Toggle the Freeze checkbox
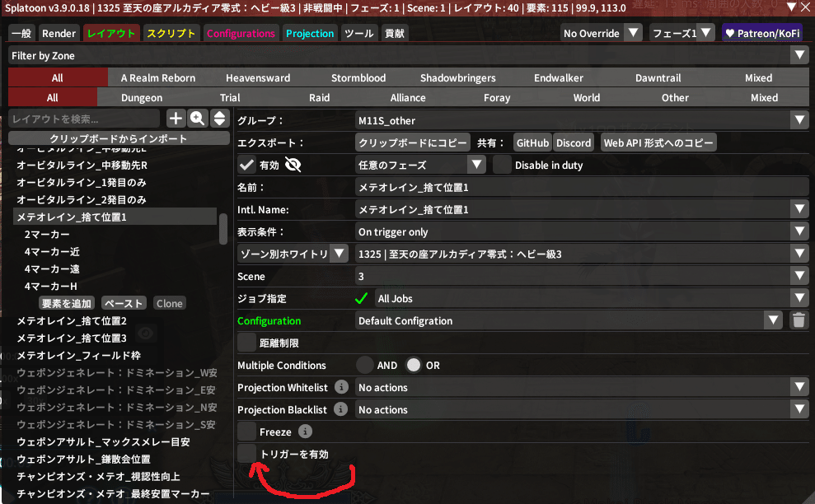This screenshot has width=815, height=504. click(x=246, y=432)
